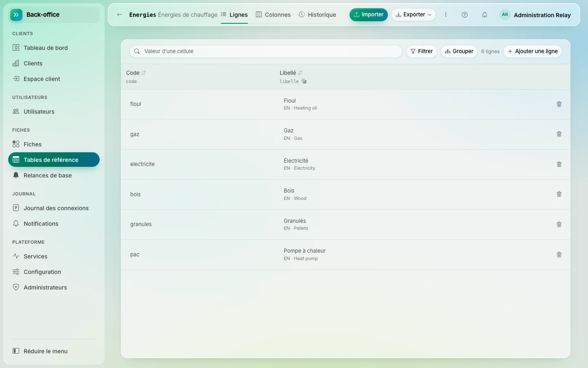The image size is (588, 368).
Task: Open Tables de référence in sidebar
Action: coord(54,160)
